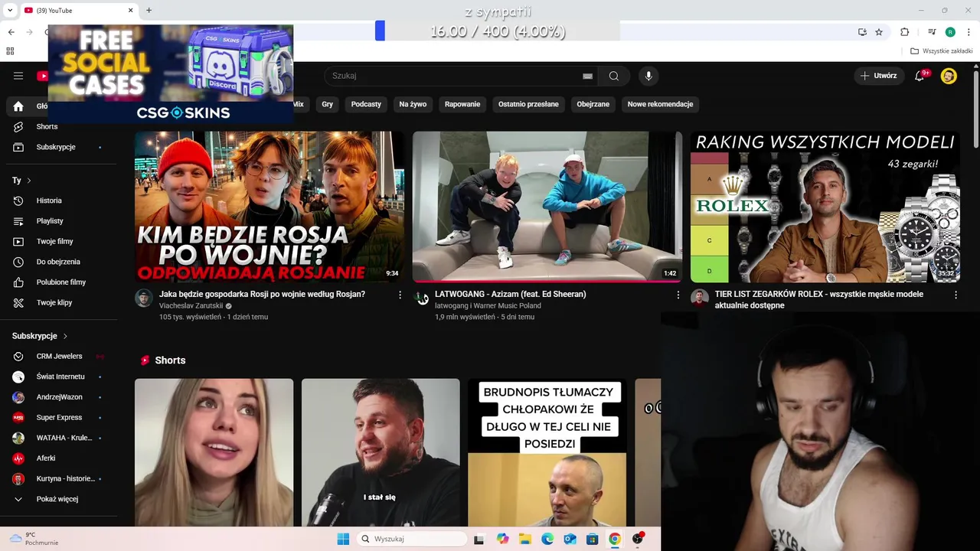Click the CSGO Skins free cases ad
This screenshot has width=980, height=551.
coord(171,74)
